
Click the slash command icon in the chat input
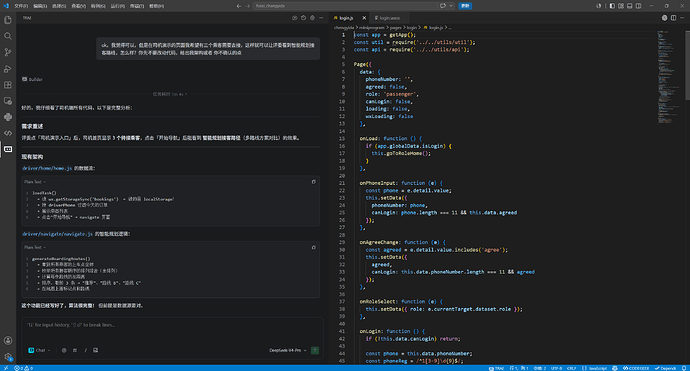[x=85, y=350]
